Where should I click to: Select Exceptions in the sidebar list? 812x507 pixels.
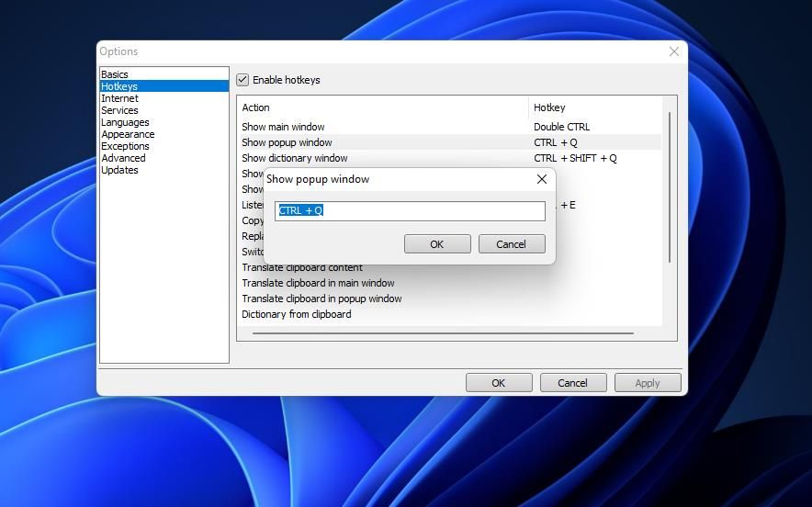pyautogui.click(x=125, y=146)
